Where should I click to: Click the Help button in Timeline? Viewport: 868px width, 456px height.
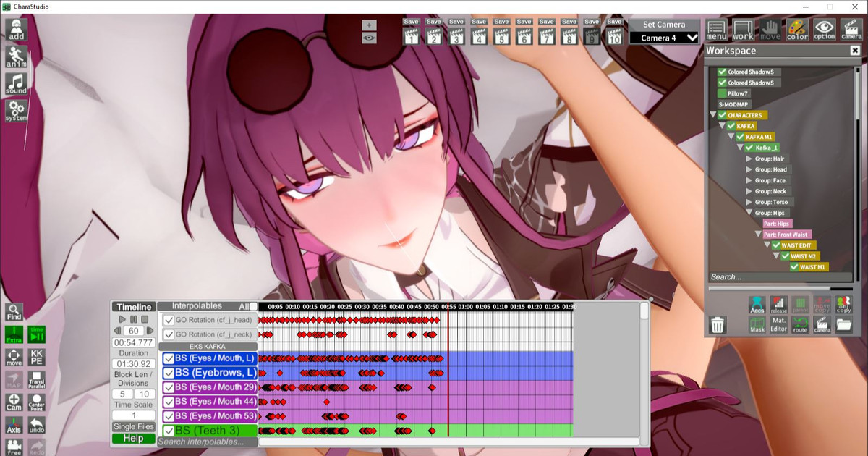point(134,439)
